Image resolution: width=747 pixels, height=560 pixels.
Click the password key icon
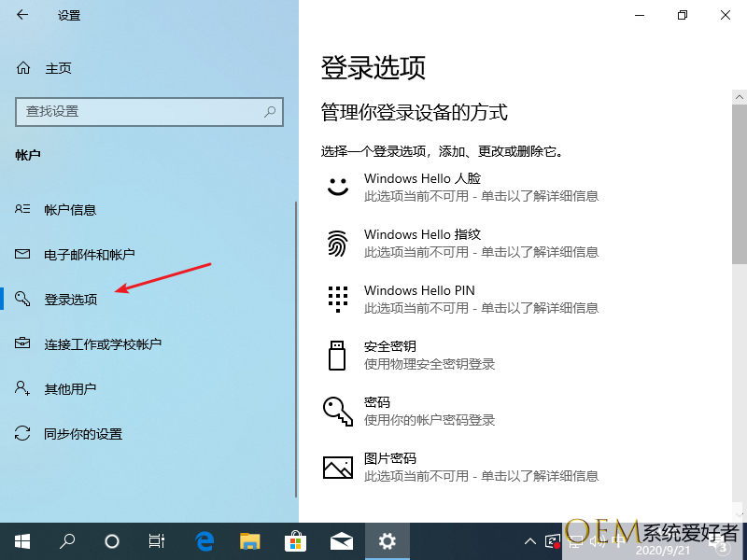pyautogui.click(x=337, y=411)
